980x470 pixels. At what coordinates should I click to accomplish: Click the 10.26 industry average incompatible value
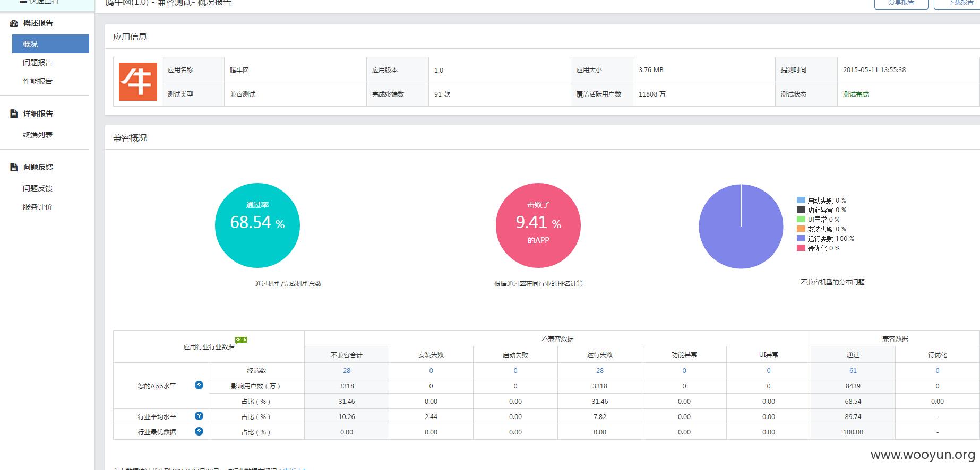(347, 417)
